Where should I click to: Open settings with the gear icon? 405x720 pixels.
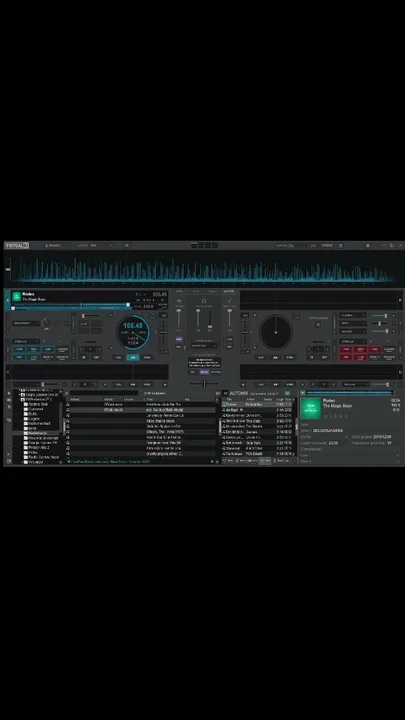pyautogui.click(x=367, y=246)
